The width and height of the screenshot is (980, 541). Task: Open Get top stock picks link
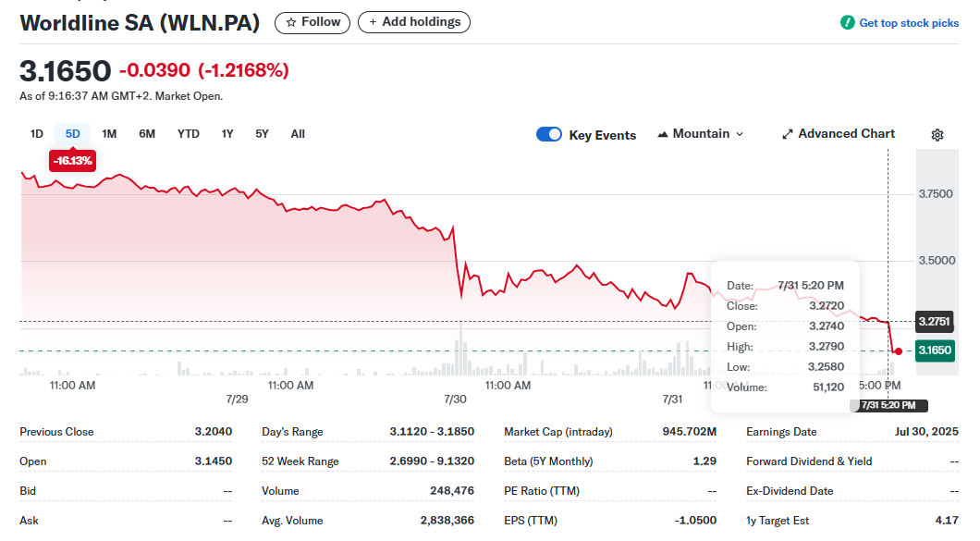(x=908, y=23)
